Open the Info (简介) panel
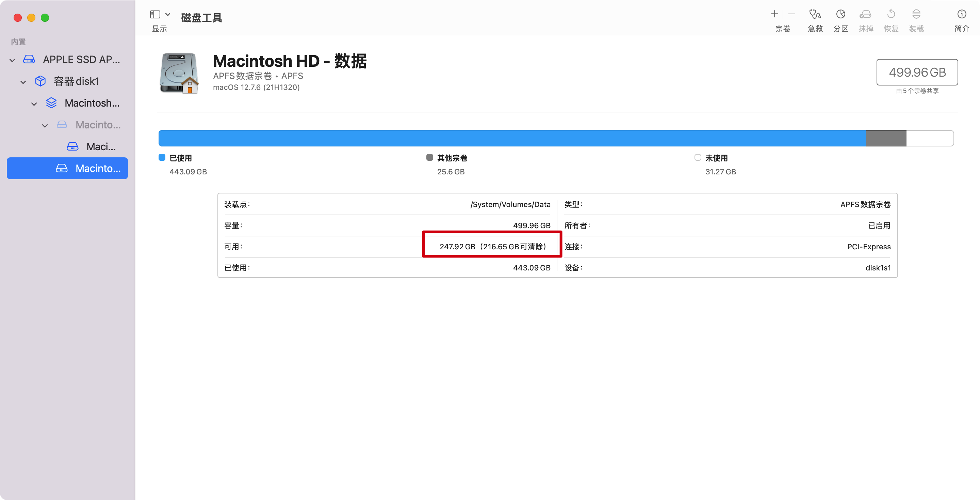 (x=961, y=14)
